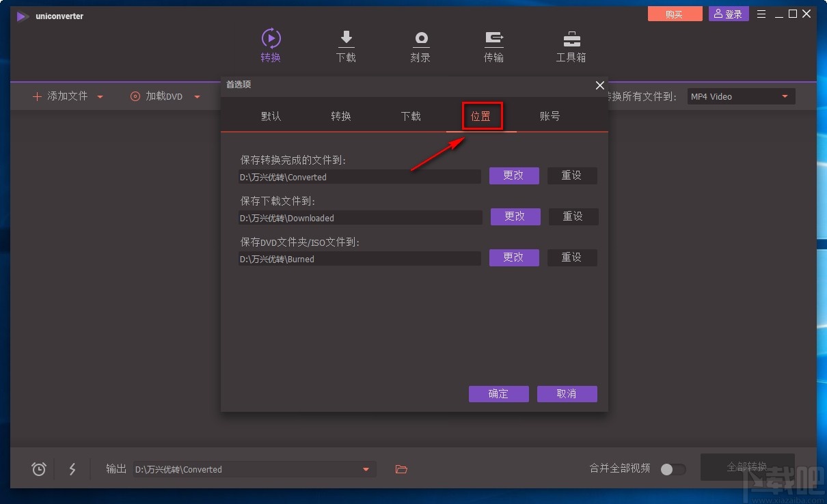Expand the 添加文件 dropdown arrow
Screen dimensions: 827x504
pyautogui.click(x=100, y=96)
